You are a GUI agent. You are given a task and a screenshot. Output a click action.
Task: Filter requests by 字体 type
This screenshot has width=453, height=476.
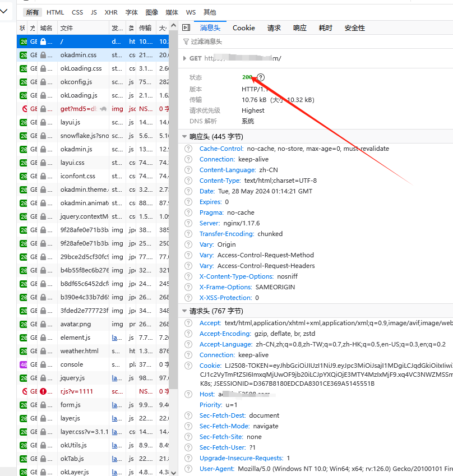pos(132,12)
